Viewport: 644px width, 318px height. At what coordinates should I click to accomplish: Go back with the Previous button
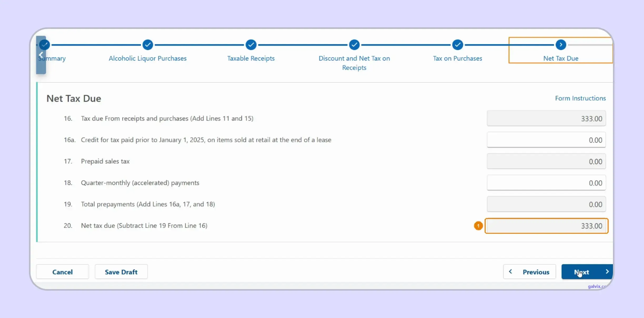click(530, 272)
